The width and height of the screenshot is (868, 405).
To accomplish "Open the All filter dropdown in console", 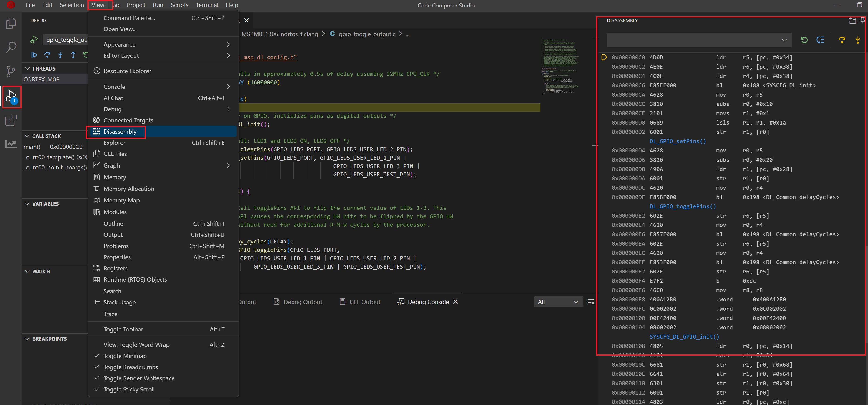I will [558, 302].
